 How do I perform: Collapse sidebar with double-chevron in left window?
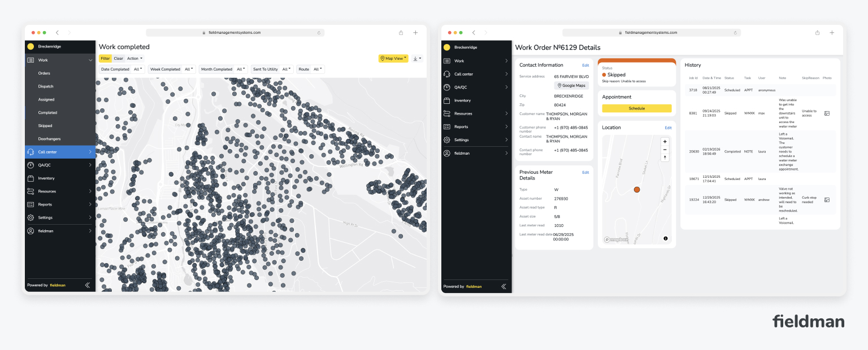point(87,285)
